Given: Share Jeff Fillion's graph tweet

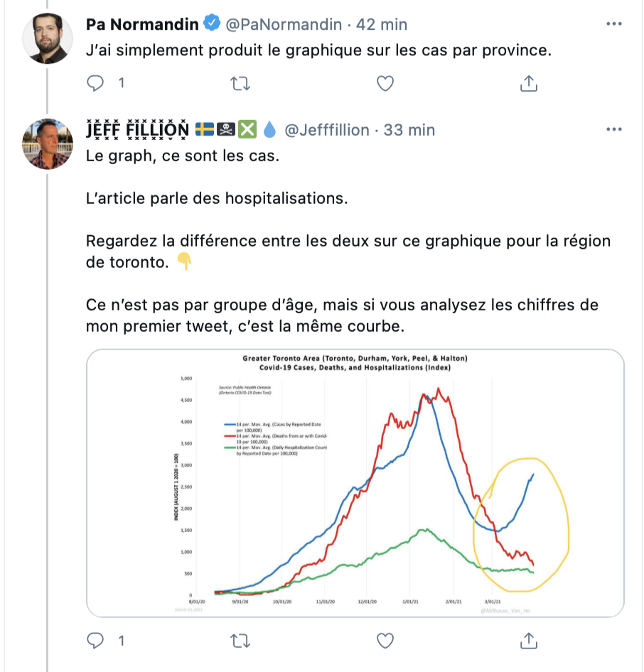Looking at the screenshot, I should click(529, 641).
